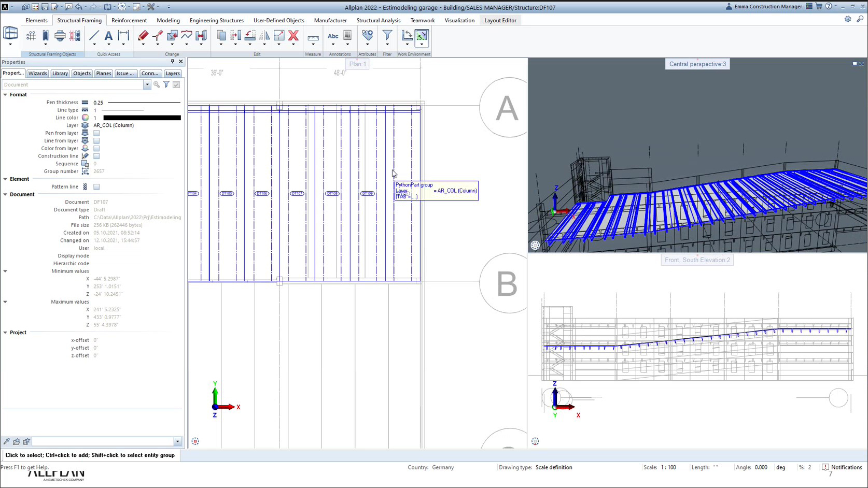Switch to the Objects palette tab

pyautogui.click(x=82, y=74)
